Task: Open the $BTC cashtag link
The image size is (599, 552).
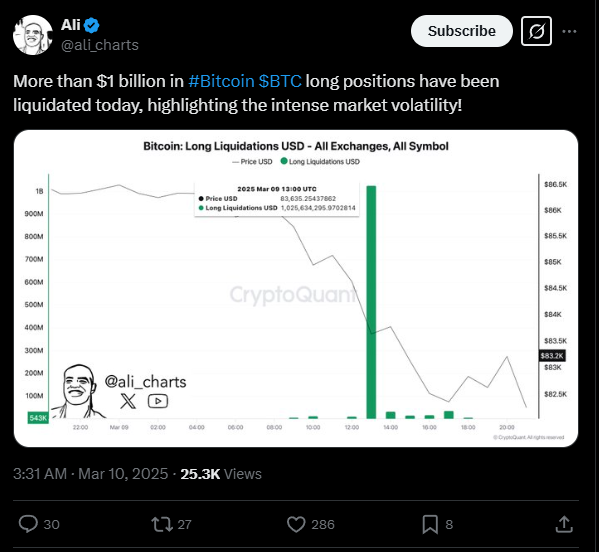Action: tap(280, 81)
